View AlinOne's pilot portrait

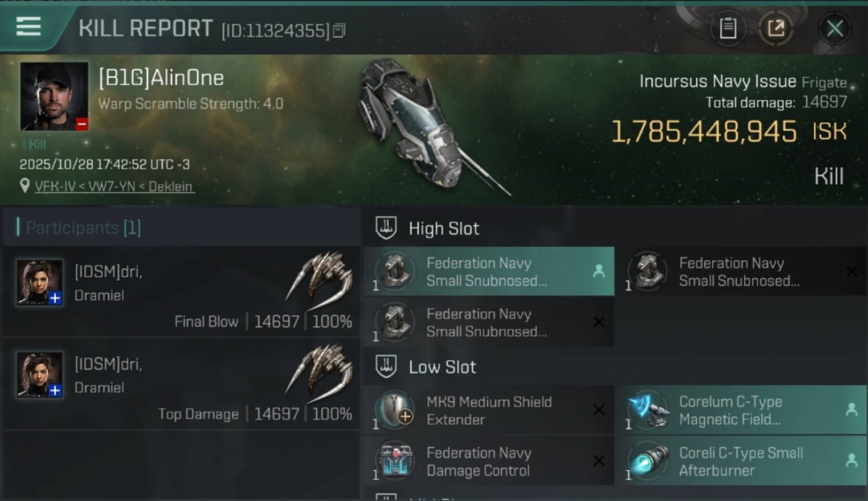coord(54,97)
